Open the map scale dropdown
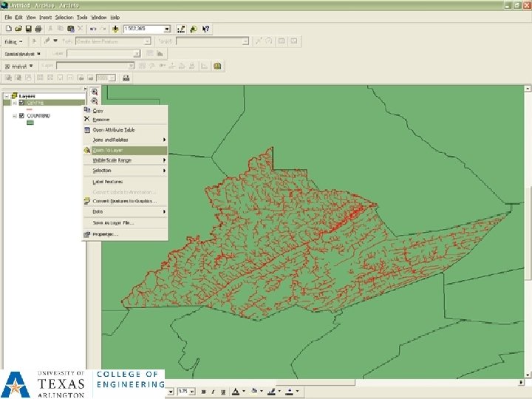 (167, 29)
